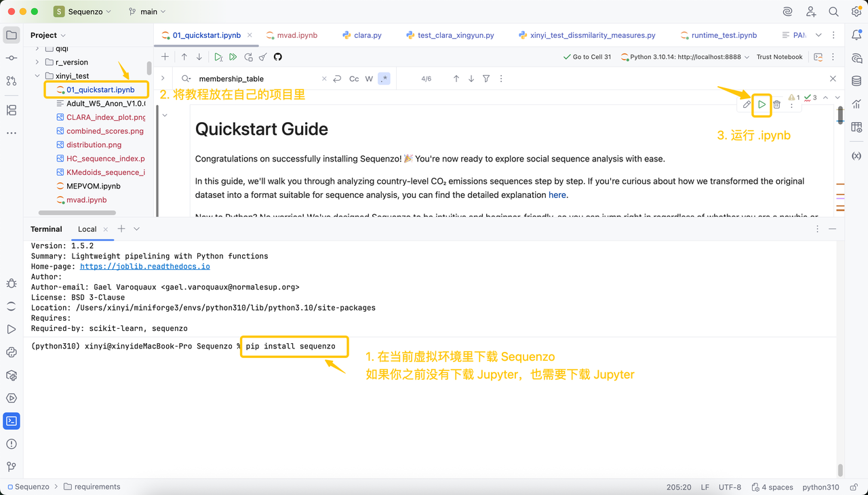Toggle the Regex search option

pos(384,79)
